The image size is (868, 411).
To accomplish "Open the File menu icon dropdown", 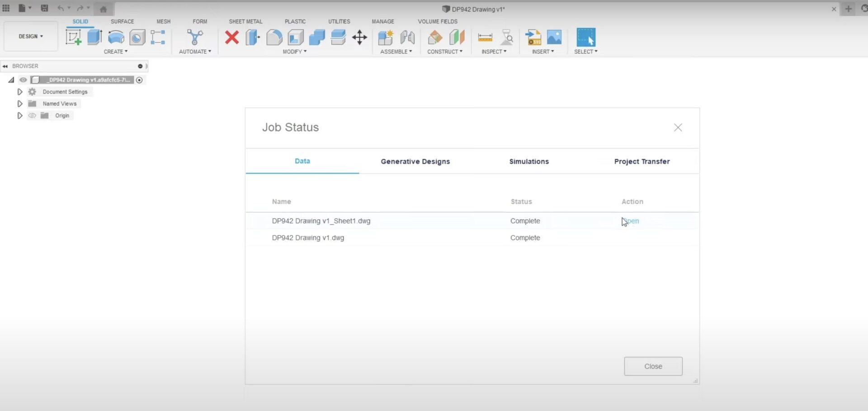I will coord(25,8).
